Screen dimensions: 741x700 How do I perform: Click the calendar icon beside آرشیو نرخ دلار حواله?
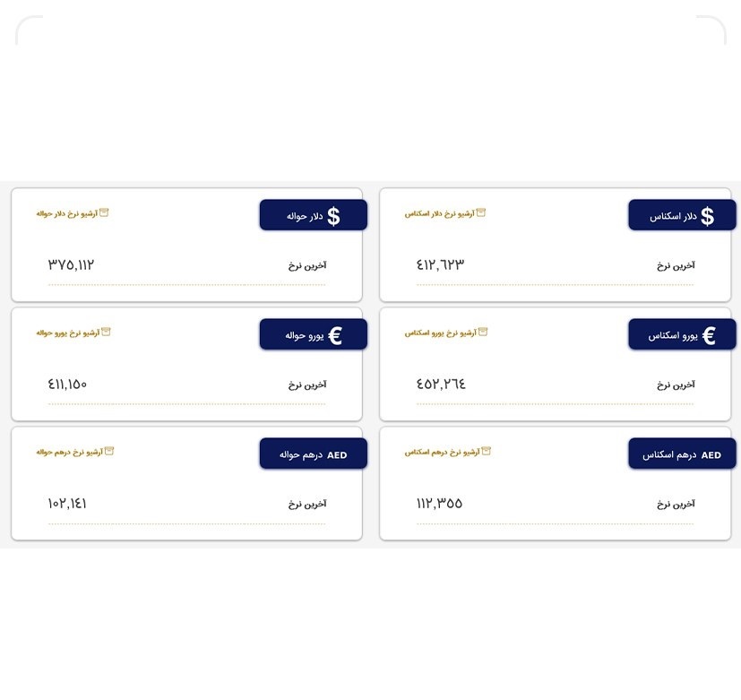[x=105, y=212]
